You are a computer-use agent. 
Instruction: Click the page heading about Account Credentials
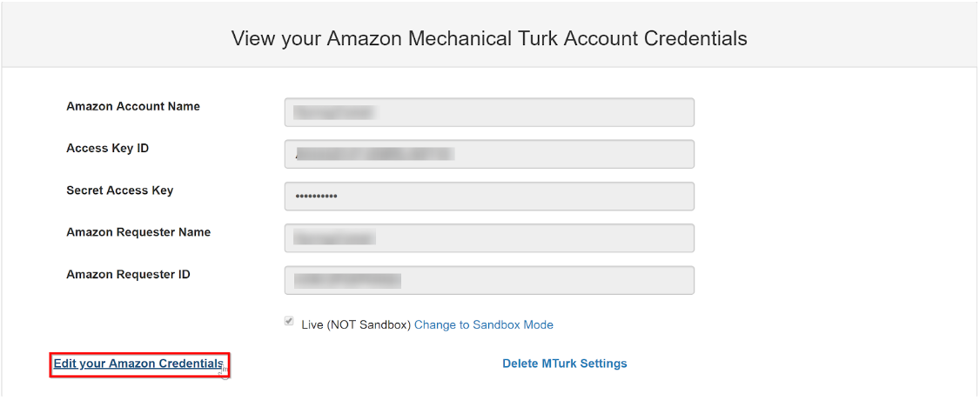489,38
